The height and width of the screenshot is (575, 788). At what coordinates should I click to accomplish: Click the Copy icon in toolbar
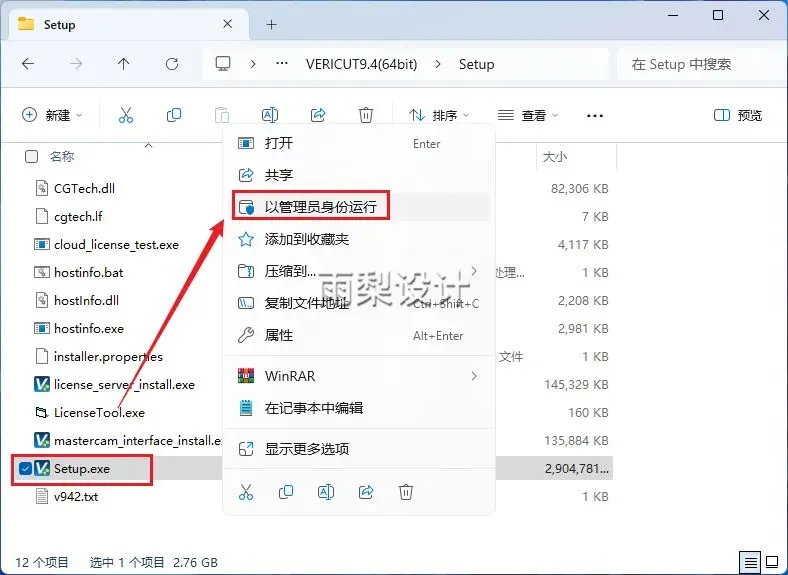tap(174, 115)
